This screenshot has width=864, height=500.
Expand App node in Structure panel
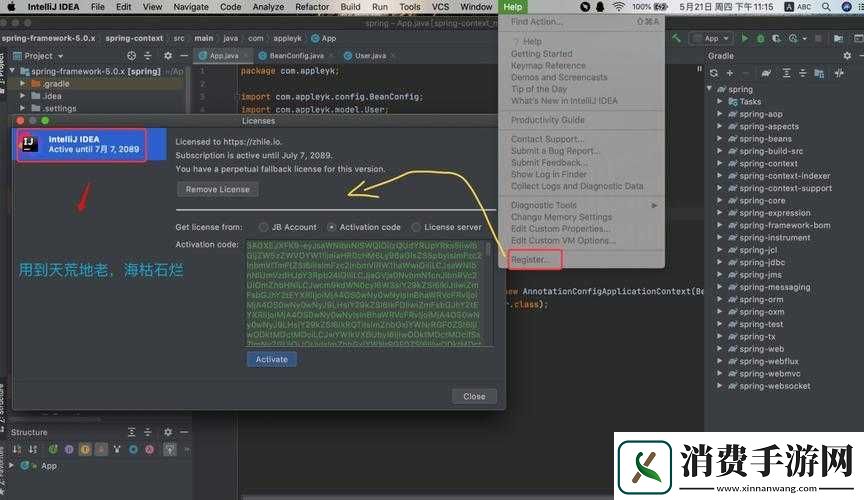[12, 466]
